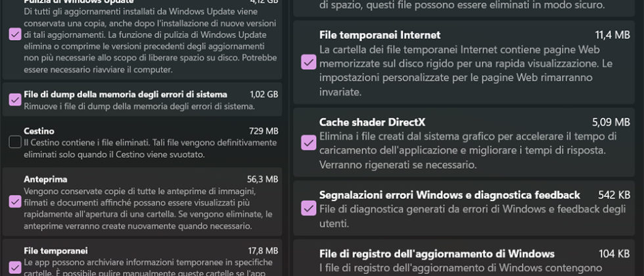Uncheck the File temporanei Internet checkbox
Viewport: 644px width, 276px height.
point(308,62)
